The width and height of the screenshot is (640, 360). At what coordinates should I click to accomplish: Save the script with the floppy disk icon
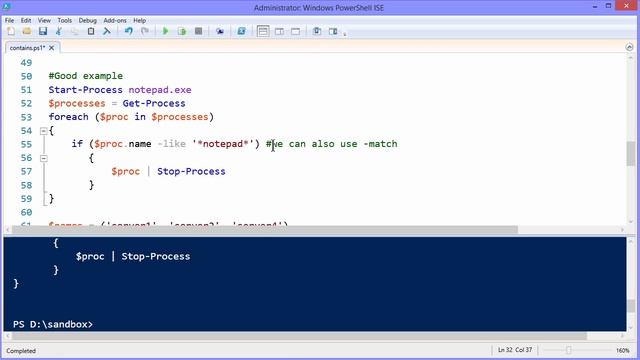click(43, 31)
